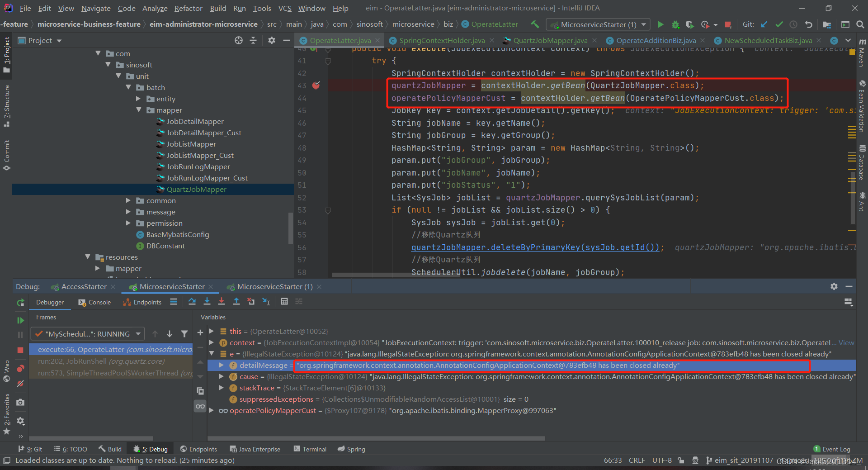This screenshot has height=470, width=868.
Task: Revert changes with the rollback arrow icon
Action: pos(809,24)
